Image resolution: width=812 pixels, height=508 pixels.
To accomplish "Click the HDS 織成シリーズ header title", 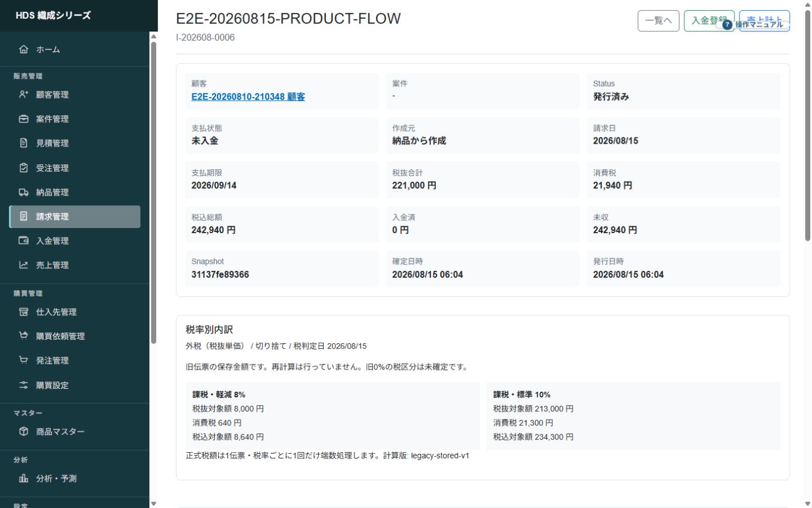I will click(53, 15).
